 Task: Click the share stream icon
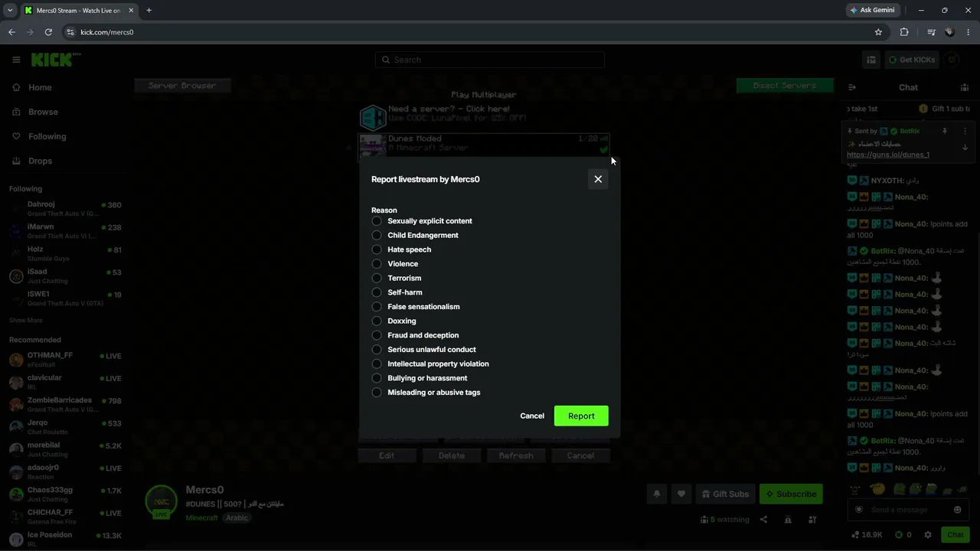(763, 520)
